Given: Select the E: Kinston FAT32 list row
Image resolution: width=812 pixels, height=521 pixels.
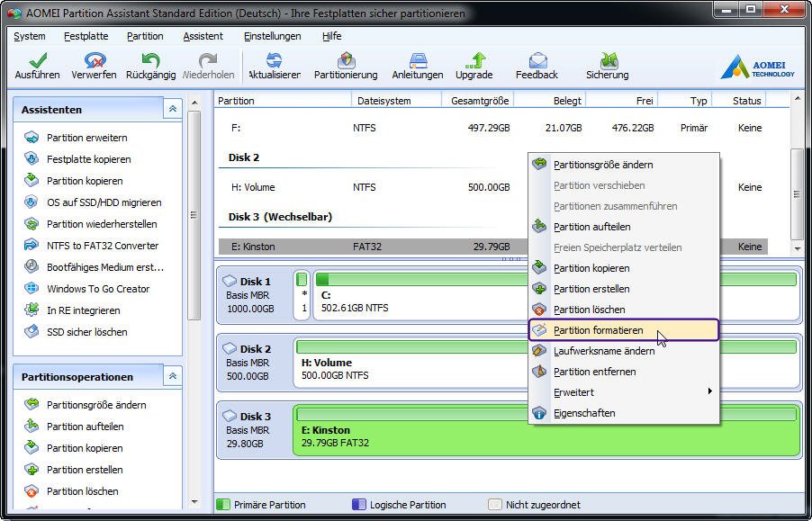Looking at the screenshot, I should point(373,247).
